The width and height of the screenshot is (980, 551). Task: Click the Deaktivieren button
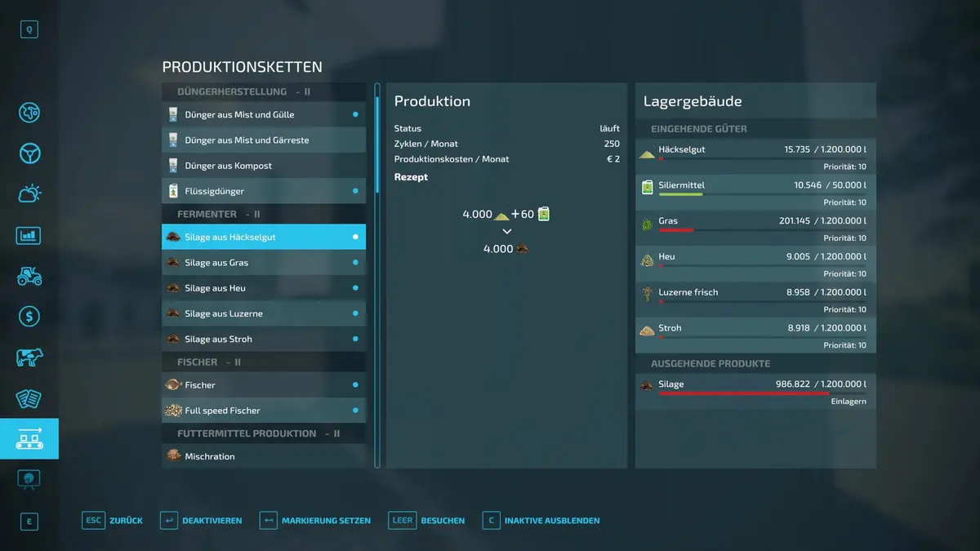tap(202, 521)
